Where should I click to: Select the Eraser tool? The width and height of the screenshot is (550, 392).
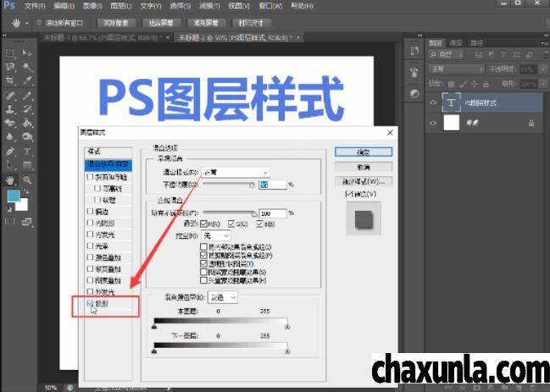pyautogui.click(x=10, y=123)
